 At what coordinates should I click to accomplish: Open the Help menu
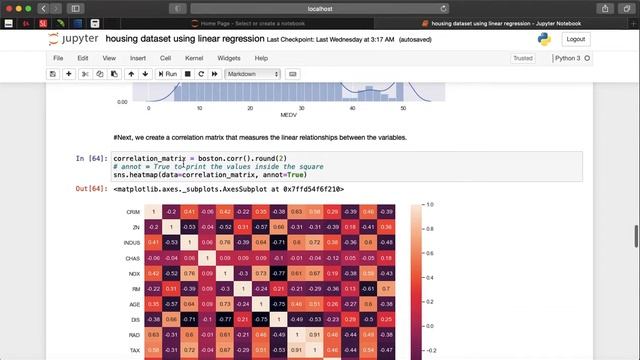(261, 58)
